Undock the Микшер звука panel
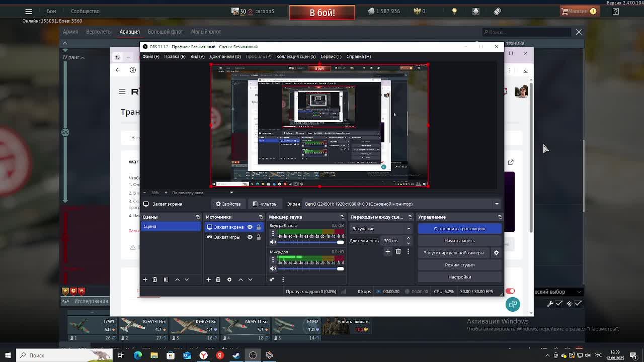This screenshot has width=644, height=362. (x=342, y=217)
